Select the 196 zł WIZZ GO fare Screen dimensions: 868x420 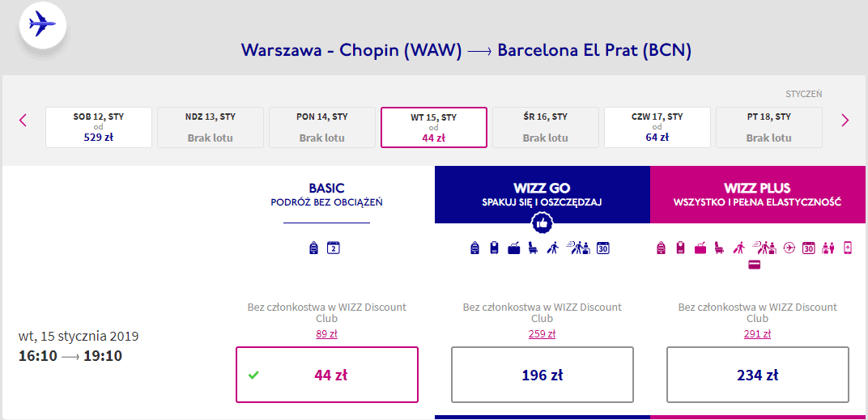542,375
